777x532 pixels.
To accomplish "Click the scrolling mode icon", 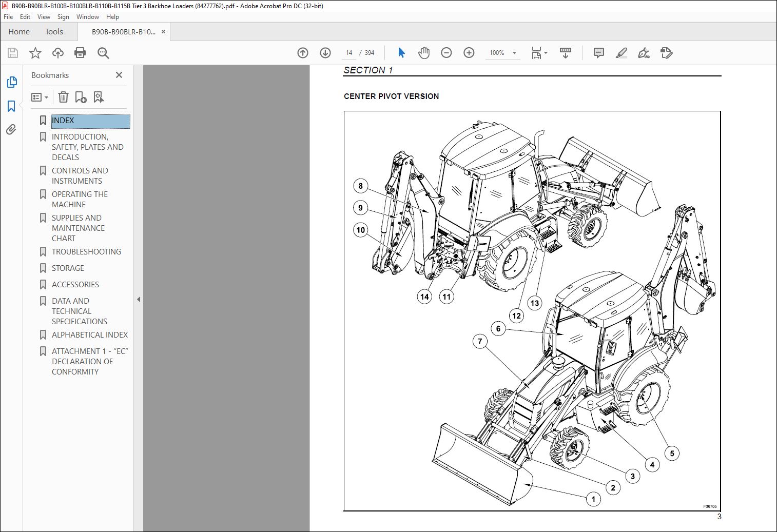I will click(x=566, y=53).
